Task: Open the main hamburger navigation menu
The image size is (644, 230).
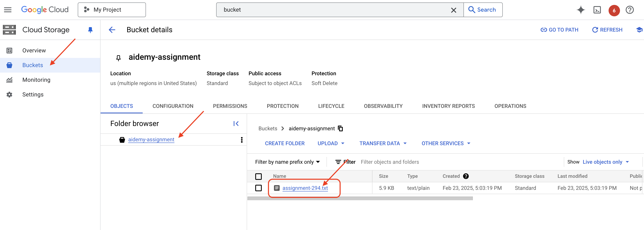Action: click(8, 10)
